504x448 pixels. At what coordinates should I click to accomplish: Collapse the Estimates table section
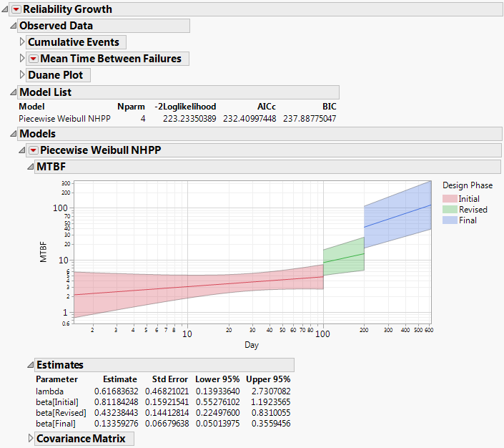point(30,365)
